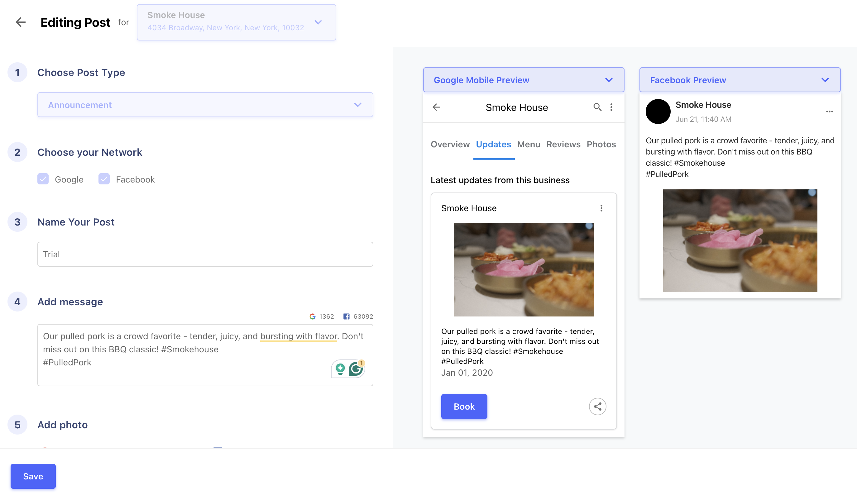The image size is (857, 504).
Task: Click the 'Latest updates from this business' heading
Action: coord(500,180)
